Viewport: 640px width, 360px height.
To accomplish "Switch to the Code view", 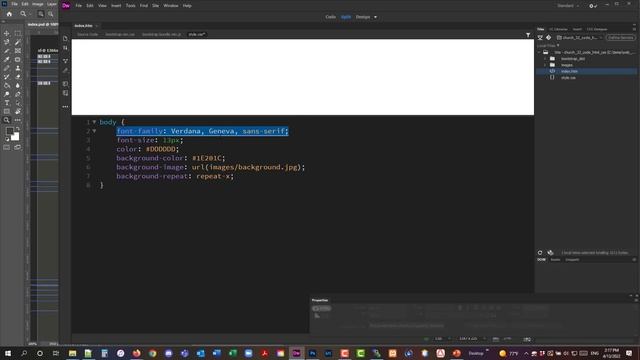I will coord(331,17).
